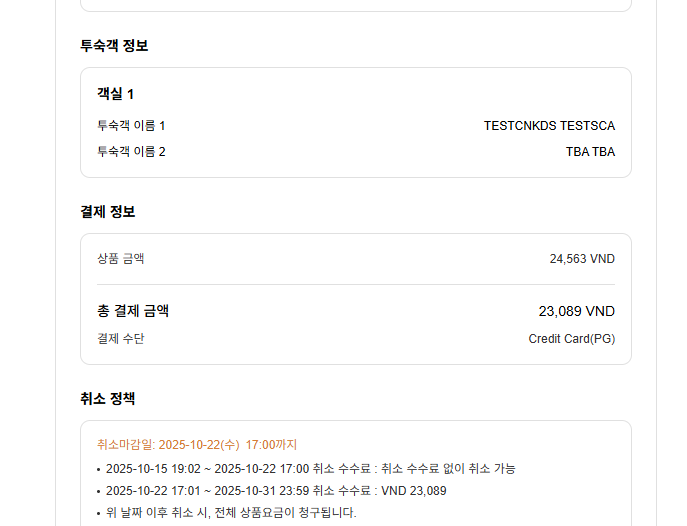
Task: Select the 24,563 VND product amount
Action: (x=582, y=259)
